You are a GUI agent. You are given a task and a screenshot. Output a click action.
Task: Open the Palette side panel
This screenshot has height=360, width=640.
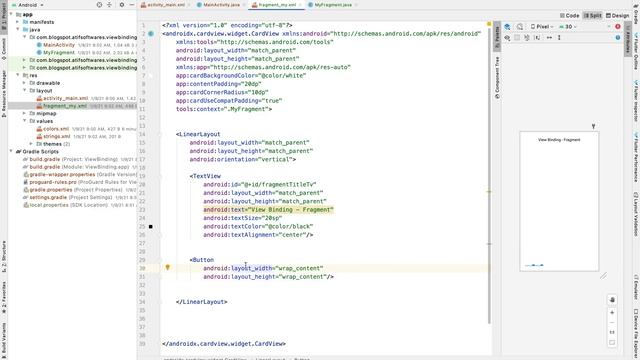497,38
